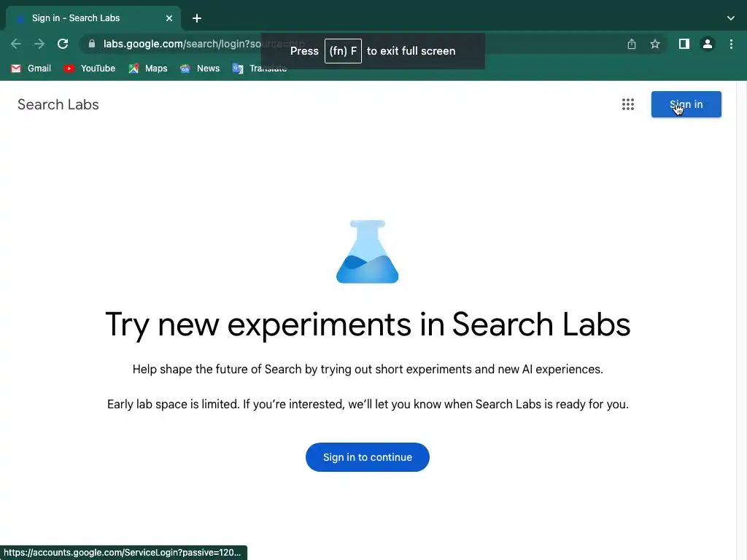Viewport: 747px width, 560px height.
Task: Click the page vertical scrollbar
Action: [741, 320]
